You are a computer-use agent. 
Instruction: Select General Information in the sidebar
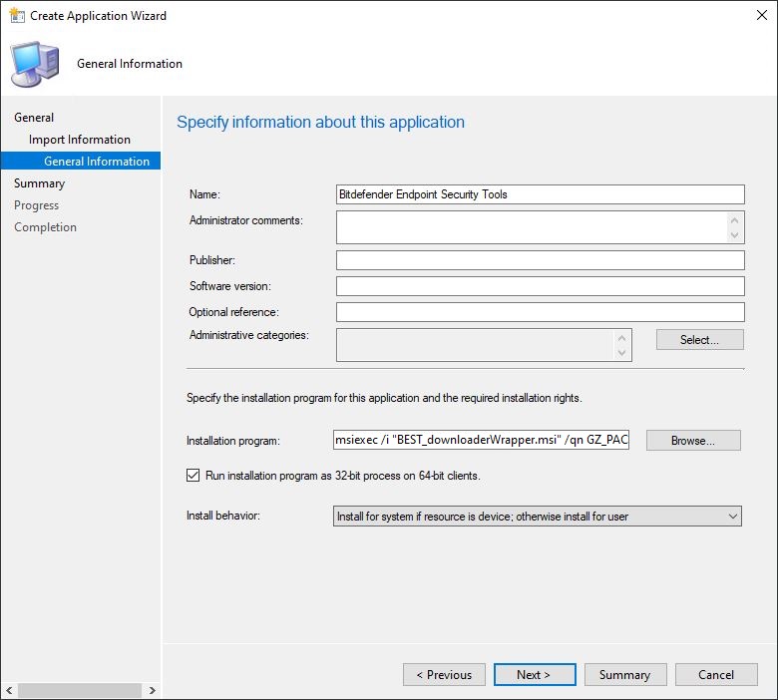point(96,162)
